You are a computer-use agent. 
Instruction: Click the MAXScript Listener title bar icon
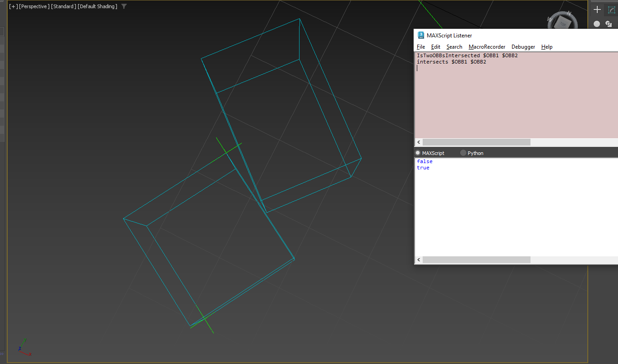click(421, 35)
